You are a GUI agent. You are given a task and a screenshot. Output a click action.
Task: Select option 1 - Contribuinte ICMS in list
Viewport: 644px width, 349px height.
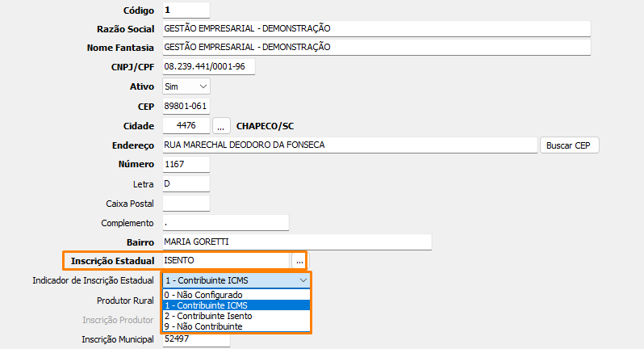coord(236,305)
